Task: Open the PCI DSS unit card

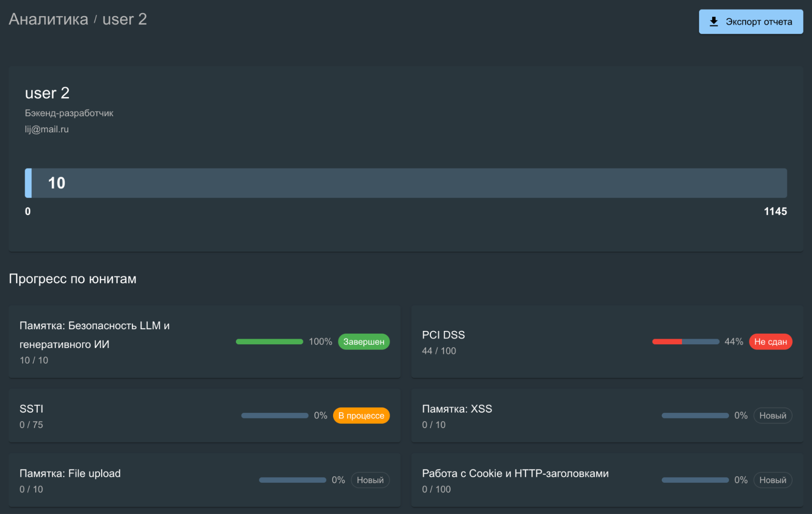Action: (443, 335)
